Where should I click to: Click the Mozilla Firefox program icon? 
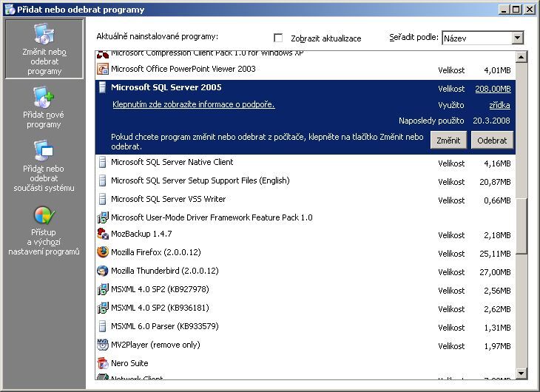point(103,252)
